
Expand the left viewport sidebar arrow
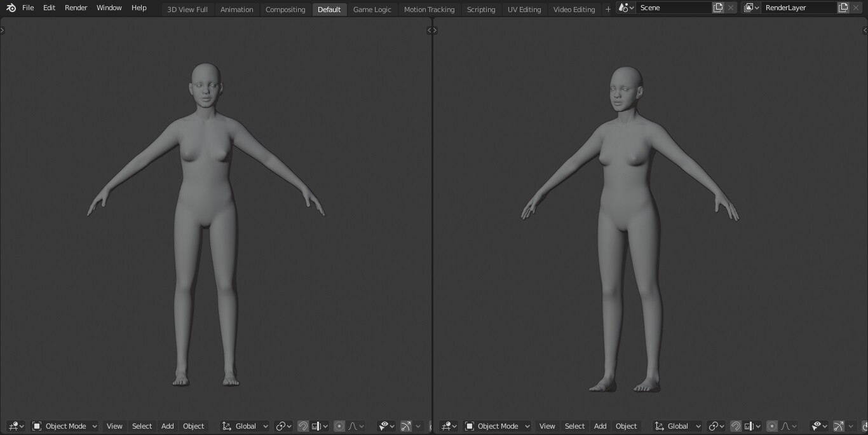[x=429, y=30]
